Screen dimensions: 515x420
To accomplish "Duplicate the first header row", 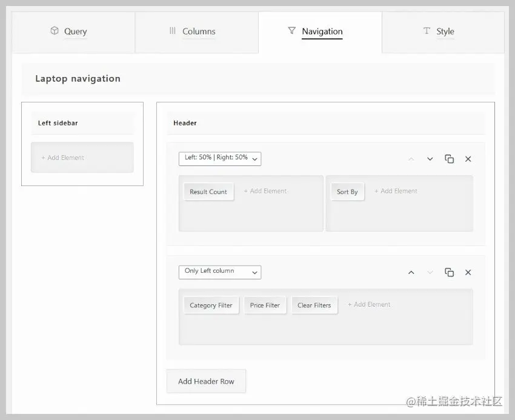I will (449, 159).
